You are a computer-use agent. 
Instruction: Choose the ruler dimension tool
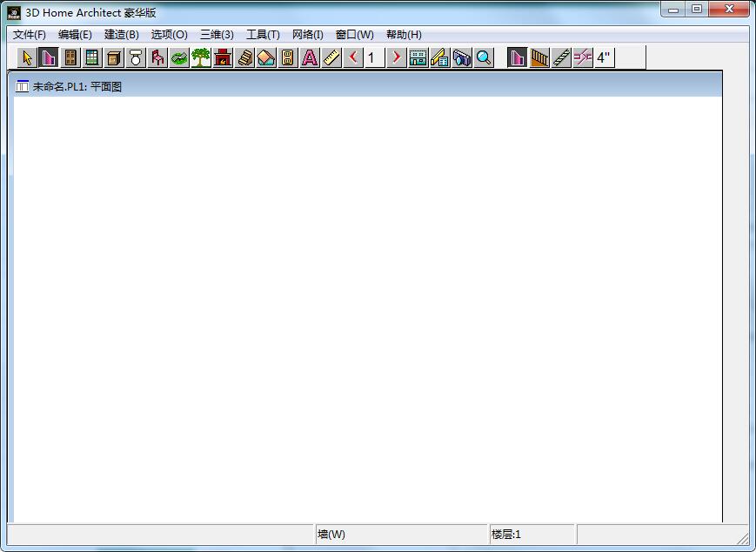click(331, 57)
